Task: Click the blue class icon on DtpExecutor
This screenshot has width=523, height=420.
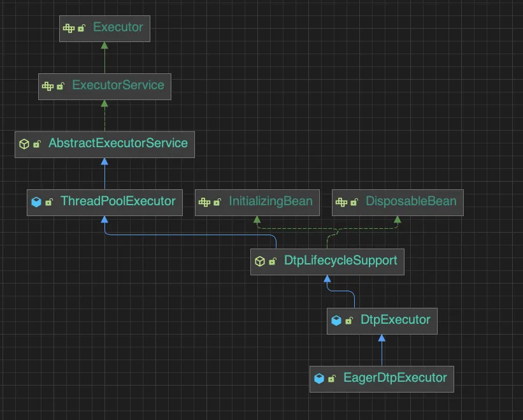Action: coord(336,320)
